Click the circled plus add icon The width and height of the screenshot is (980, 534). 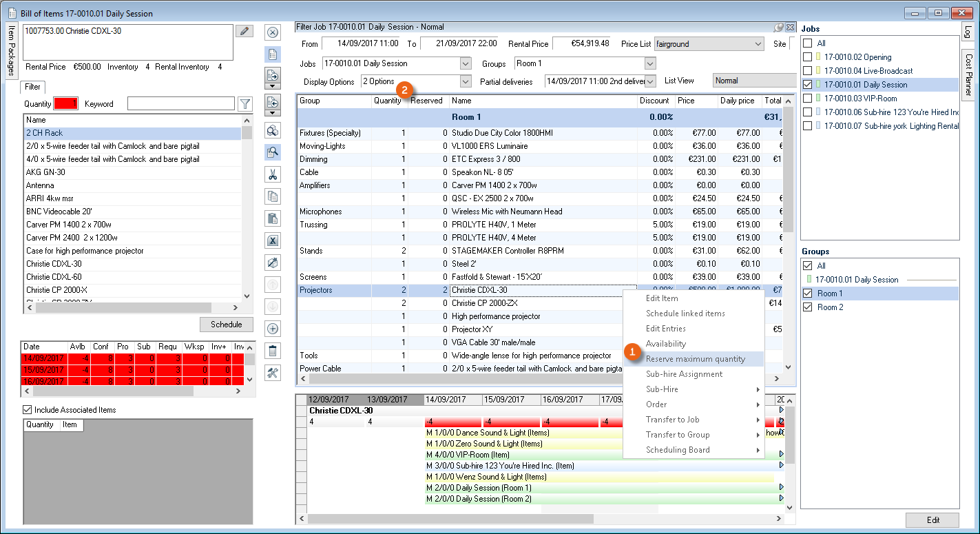point(273,329)
